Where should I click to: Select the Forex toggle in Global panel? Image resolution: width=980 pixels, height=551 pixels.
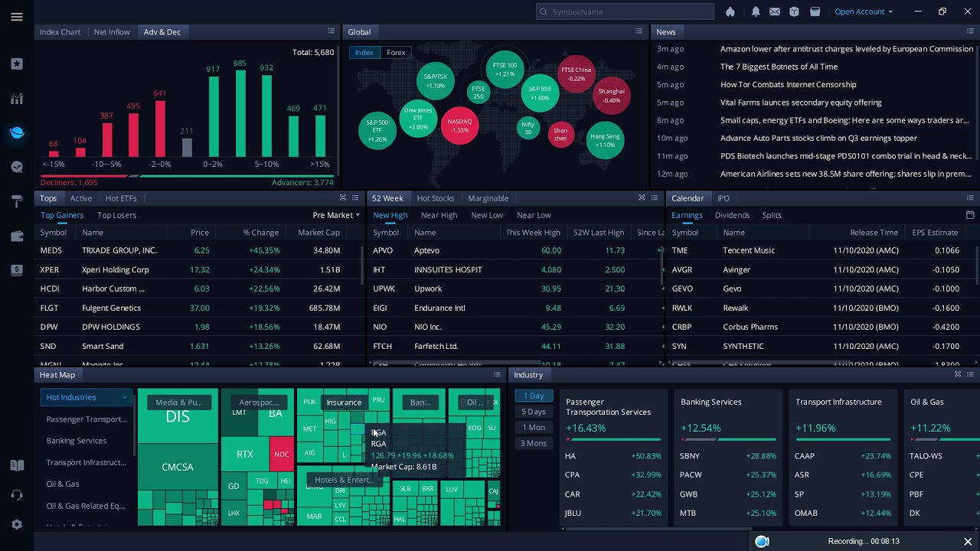point(396,52)
